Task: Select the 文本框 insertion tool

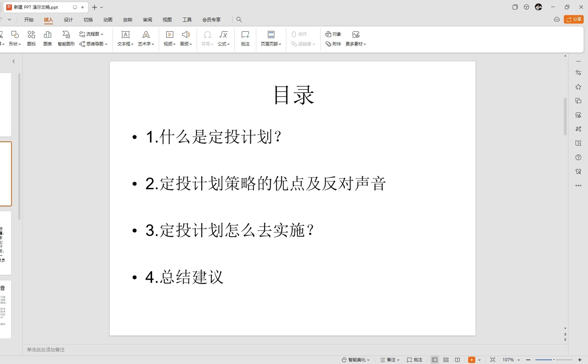Action: coord(125,38)
